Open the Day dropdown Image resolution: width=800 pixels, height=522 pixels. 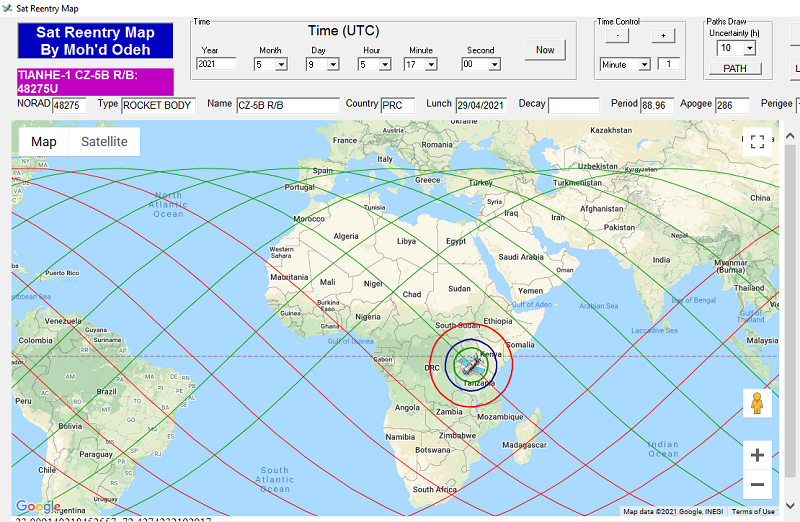(x=333, y=65)
